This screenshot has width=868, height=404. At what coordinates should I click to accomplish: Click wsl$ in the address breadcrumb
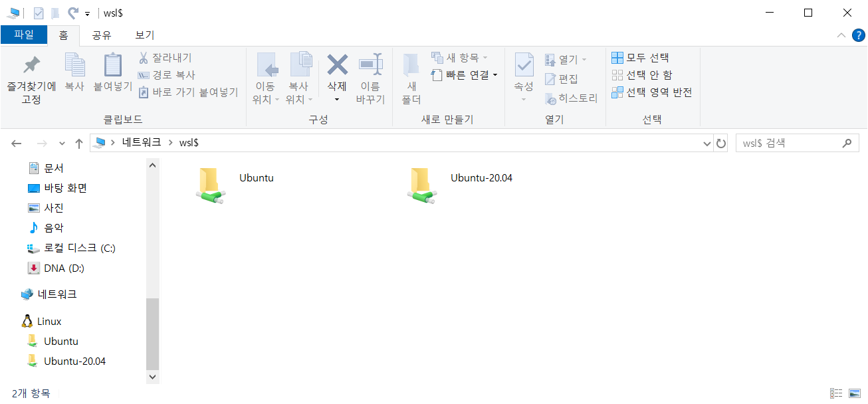(189, 142)
